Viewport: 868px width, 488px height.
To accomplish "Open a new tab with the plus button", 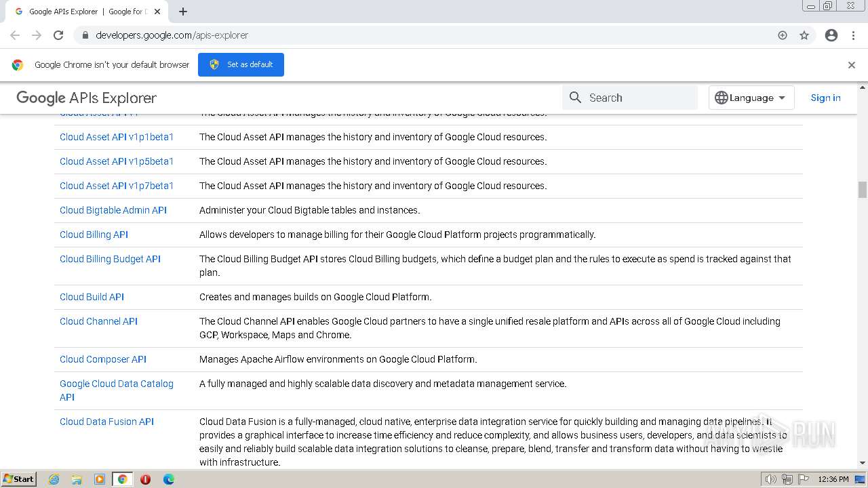I will (x=183, y=12).
